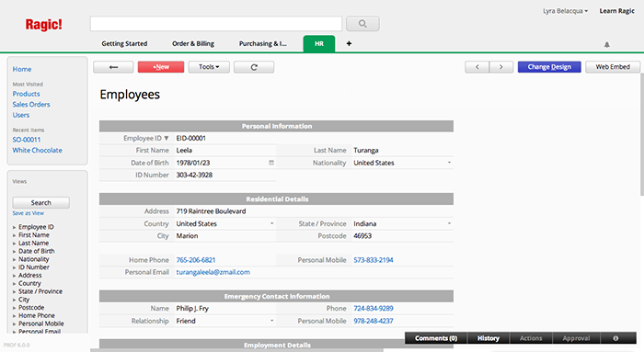Click the email turangaleela@zmail.com
The width and height of the screenshot is (644, 352).
213,272
